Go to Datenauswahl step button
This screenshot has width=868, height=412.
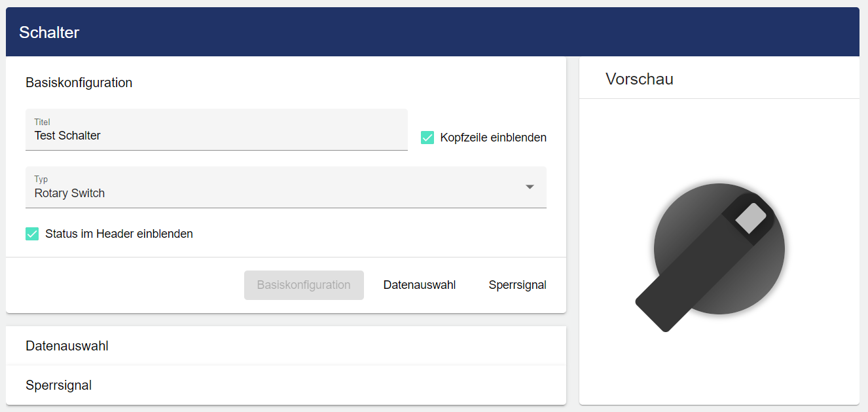419,285
